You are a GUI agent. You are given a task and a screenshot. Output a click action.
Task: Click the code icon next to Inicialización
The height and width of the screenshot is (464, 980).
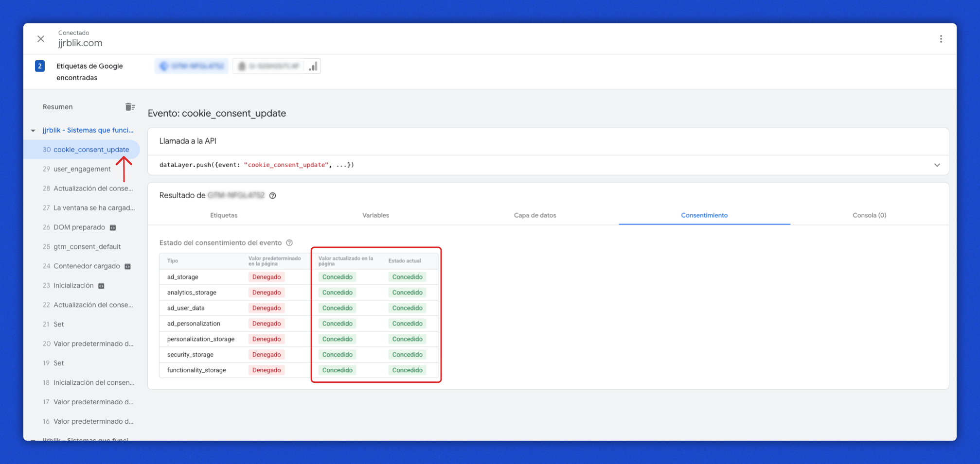(x=102, y=286)
